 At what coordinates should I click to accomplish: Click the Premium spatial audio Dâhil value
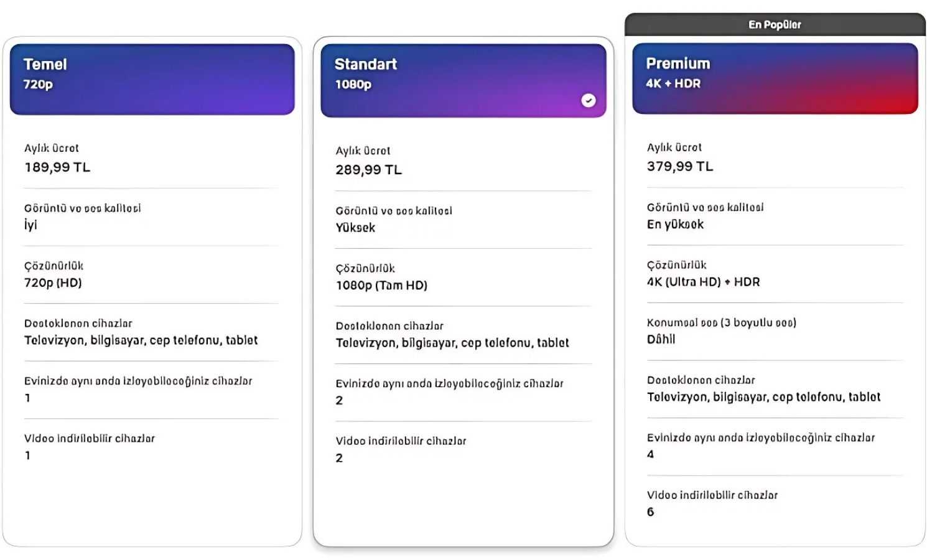pyautogui.click(x=661, y=339)
